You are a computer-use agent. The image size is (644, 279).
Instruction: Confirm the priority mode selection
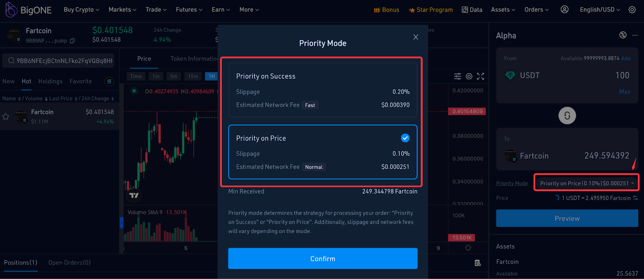point(322,258)
